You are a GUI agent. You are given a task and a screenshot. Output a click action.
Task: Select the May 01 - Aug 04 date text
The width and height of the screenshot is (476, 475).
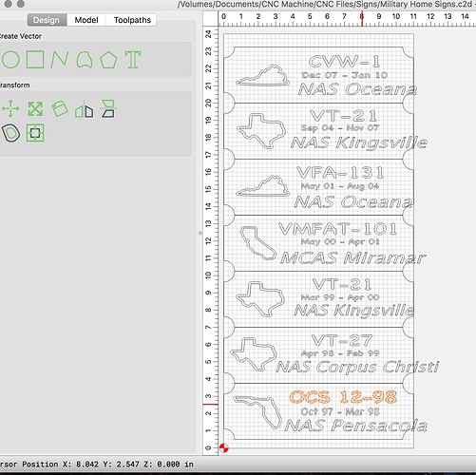click(340, 186)
